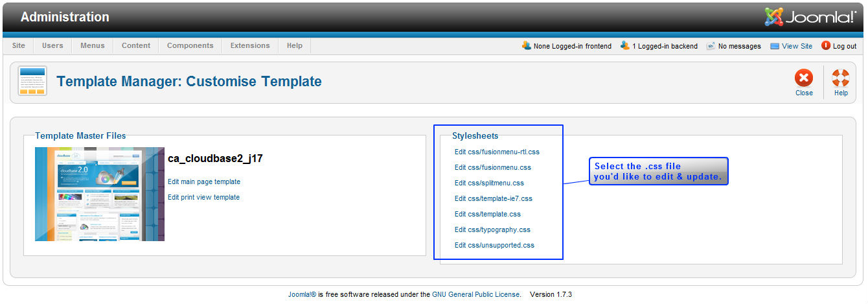Open the Users menu

(x=53, y=45)
